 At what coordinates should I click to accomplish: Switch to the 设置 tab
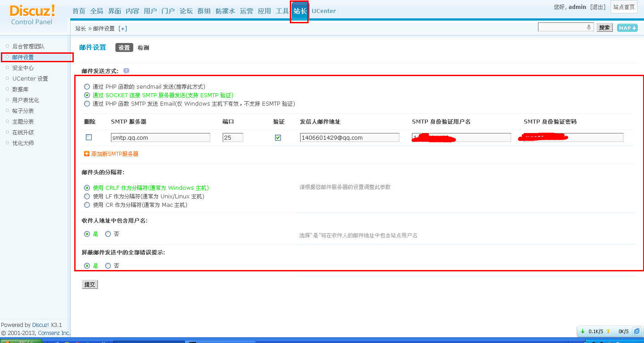124,48
